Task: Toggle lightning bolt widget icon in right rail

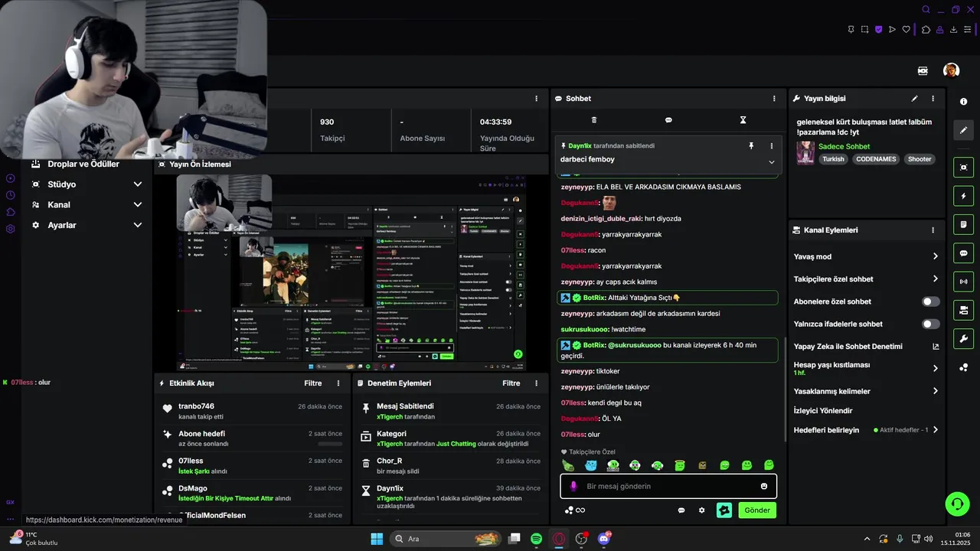Action: pyautogui.click(x=963, y=196)
